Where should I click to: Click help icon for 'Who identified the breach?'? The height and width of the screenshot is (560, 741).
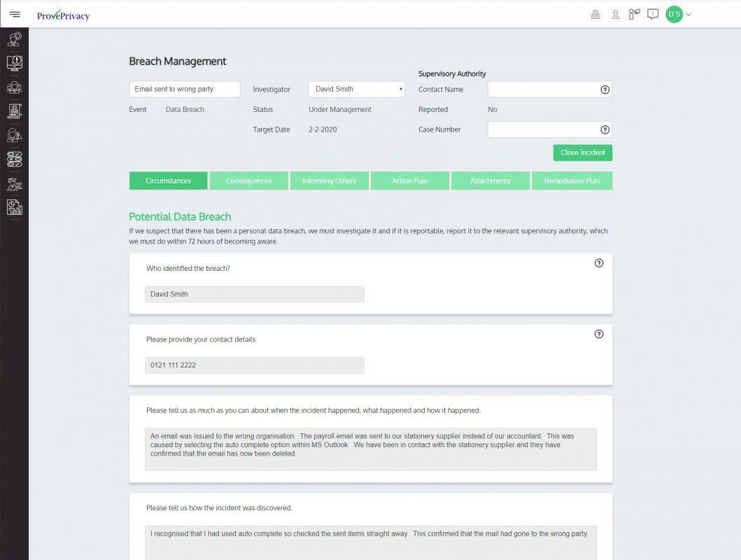(x=599, y=263)
